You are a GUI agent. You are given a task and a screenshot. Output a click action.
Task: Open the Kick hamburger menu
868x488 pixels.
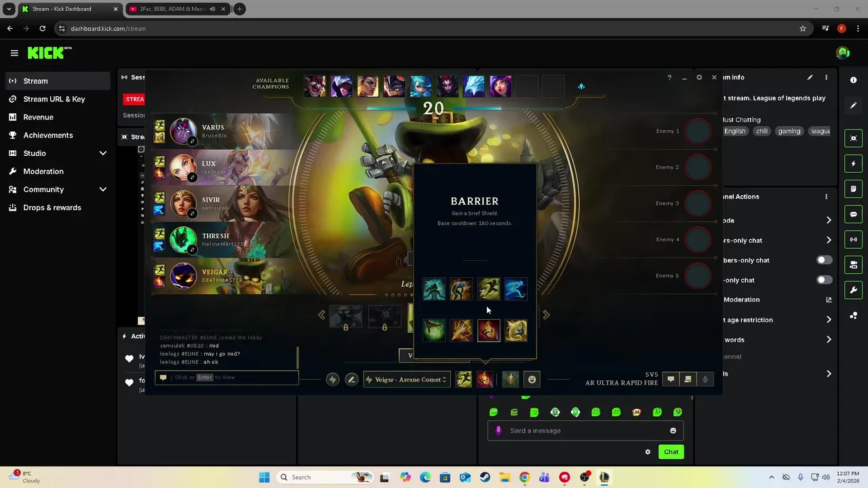tap(14, 53)
